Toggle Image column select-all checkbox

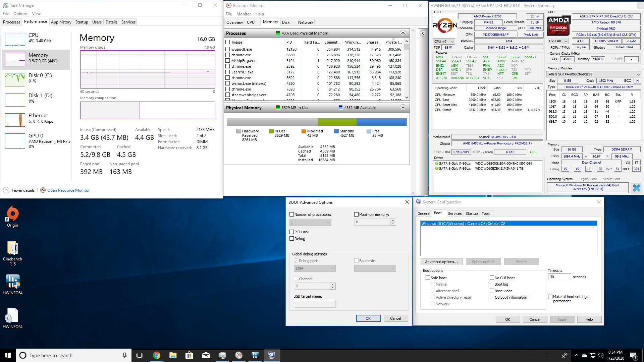(x=228, y=42)
